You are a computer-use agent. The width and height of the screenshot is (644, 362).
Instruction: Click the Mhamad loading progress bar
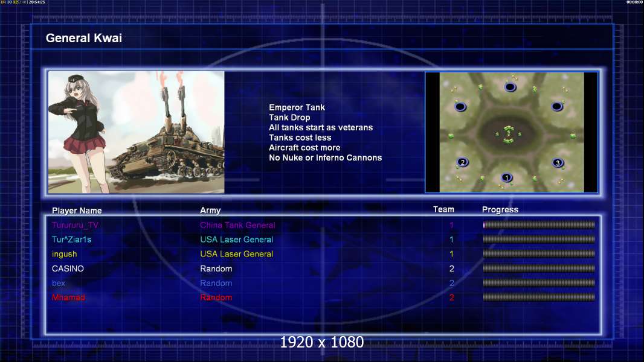click(x=539, y=297)
